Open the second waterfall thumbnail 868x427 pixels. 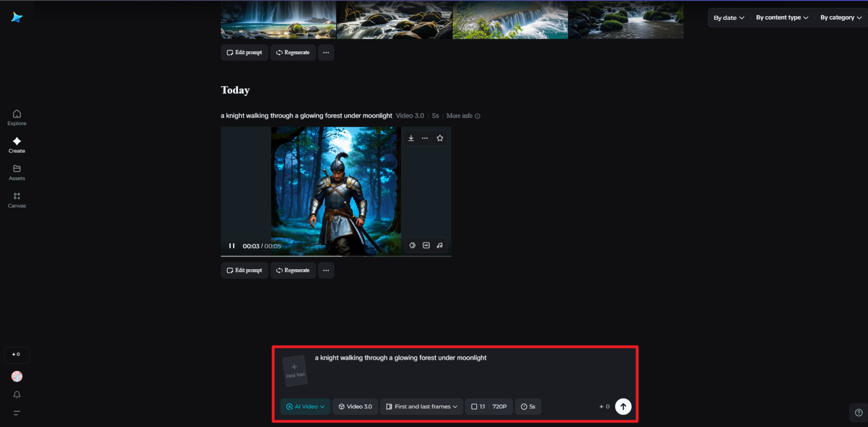click(x=395, y=19)
